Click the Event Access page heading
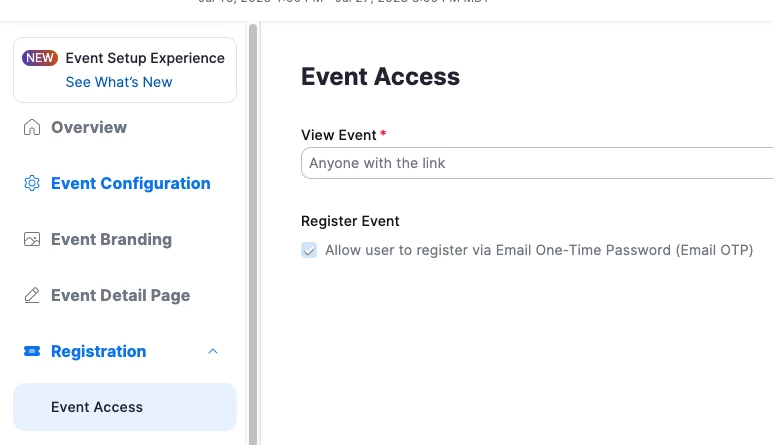This screenshot has height=445, width=773. tap(380, 77)
